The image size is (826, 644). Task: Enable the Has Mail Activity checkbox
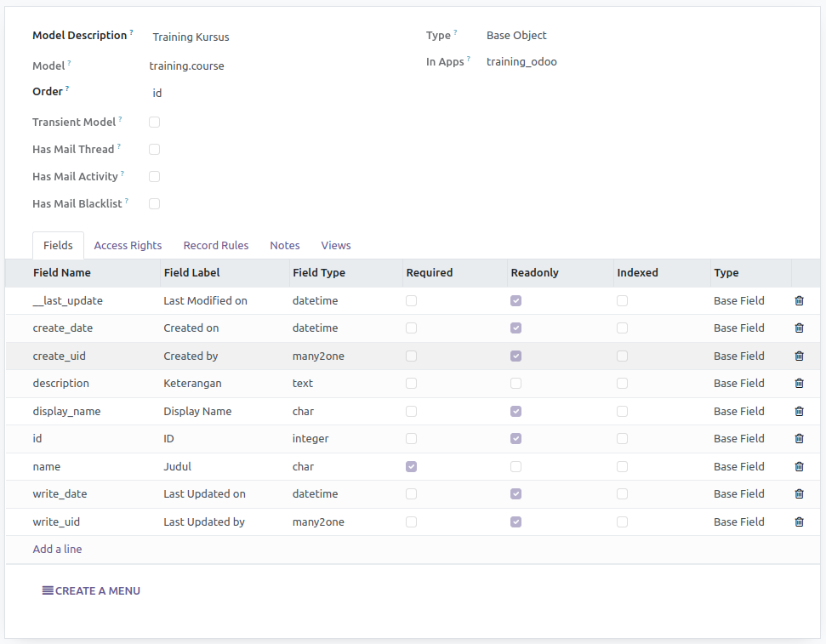pos(154,177)
